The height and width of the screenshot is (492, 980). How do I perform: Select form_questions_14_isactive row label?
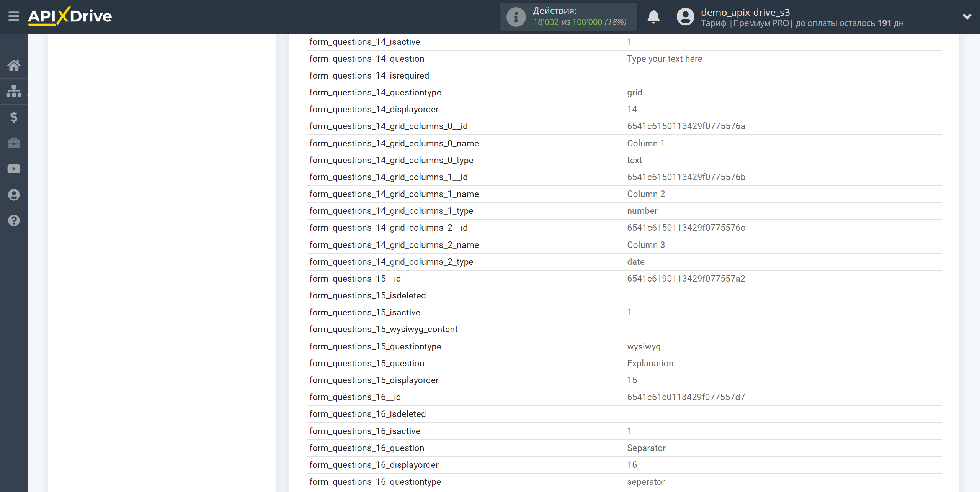364,42
